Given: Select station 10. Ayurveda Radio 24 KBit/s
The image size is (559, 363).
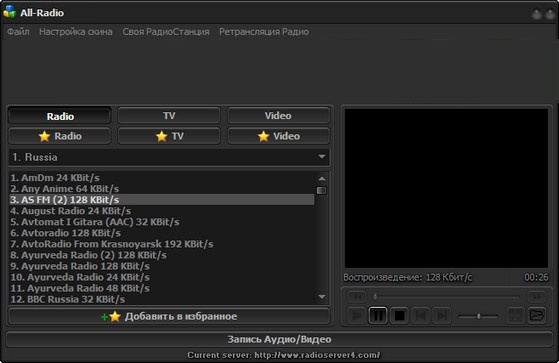Looking at the screenshot, I should 162,277.
